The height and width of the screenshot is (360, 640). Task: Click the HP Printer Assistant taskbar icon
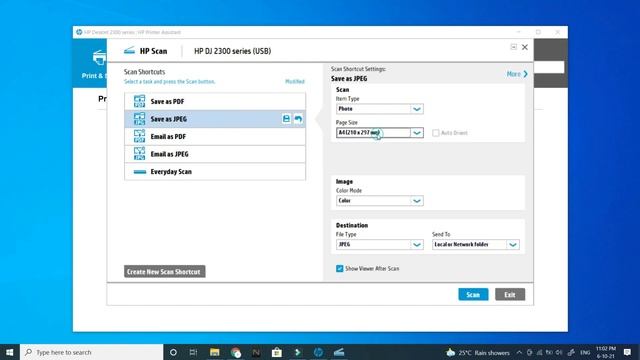(318, 352)
